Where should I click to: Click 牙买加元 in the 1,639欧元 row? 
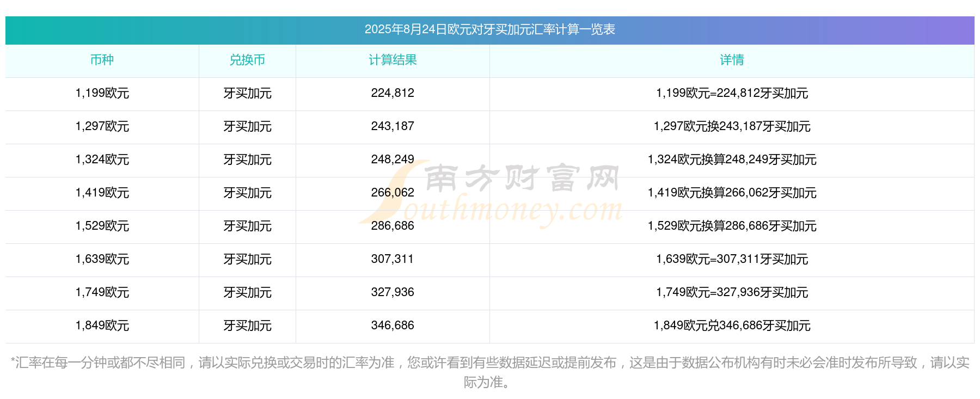pos(247,259)
